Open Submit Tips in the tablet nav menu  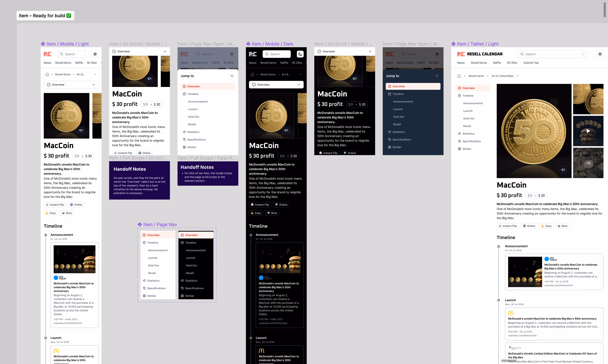click(531, 63)
